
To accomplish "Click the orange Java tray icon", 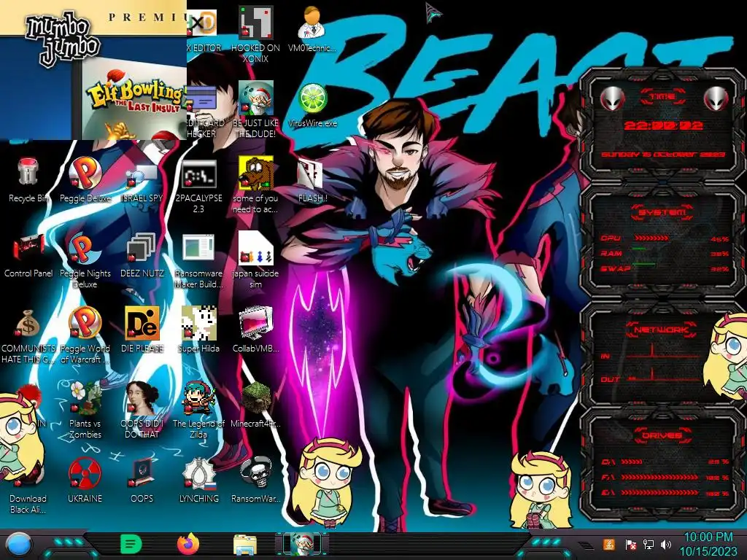I will (x=608, y=544).
